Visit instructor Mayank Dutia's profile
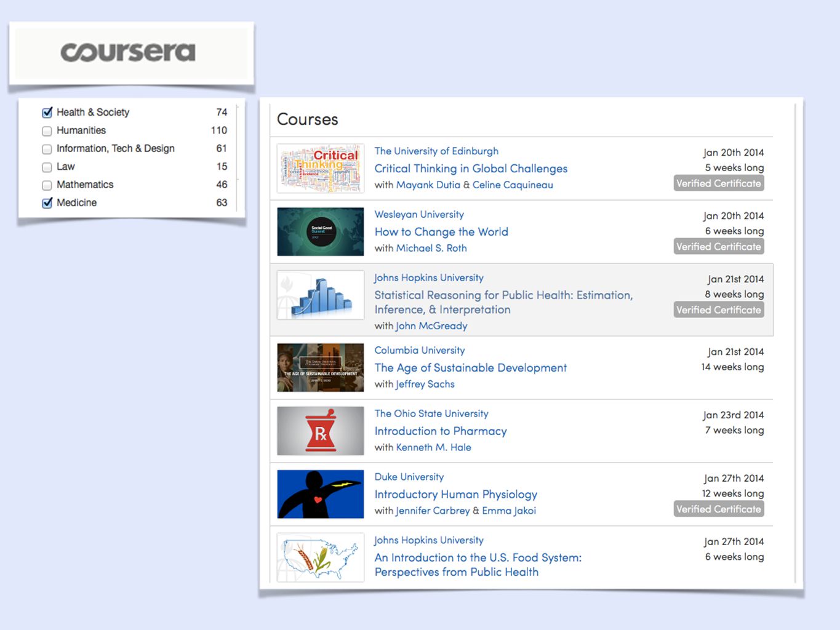Viewport: 840px width, 630px height. tap(428, 185)
